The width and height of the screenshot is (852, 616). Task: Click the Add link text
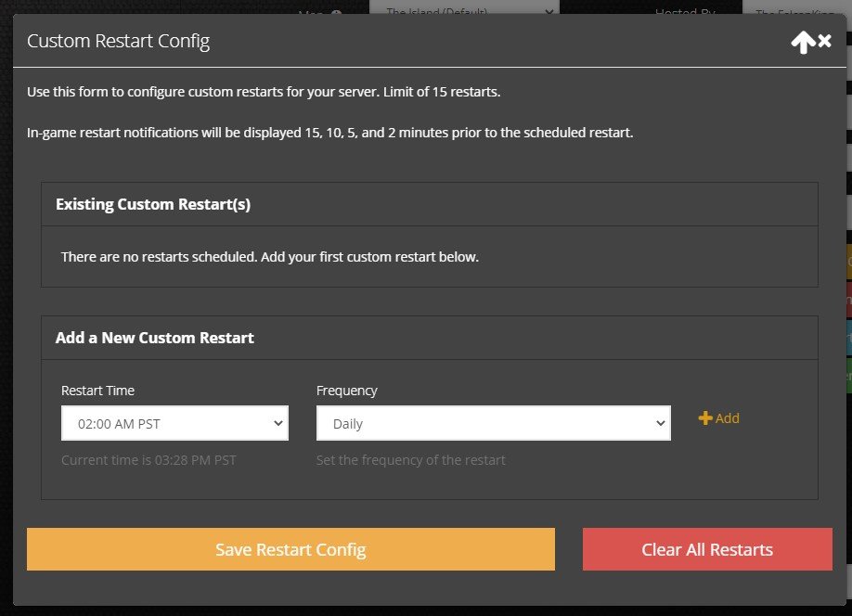[727, 418]
